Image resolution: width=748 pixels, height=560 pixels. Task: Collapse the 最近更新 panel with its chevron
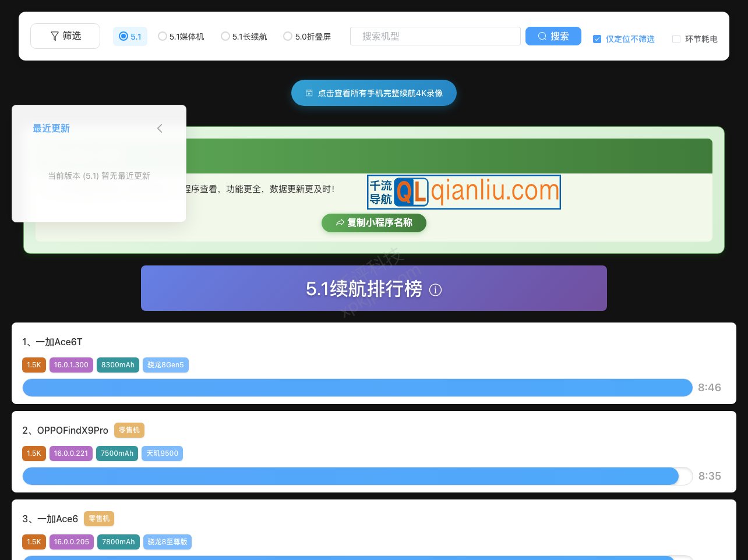point(160,129)
